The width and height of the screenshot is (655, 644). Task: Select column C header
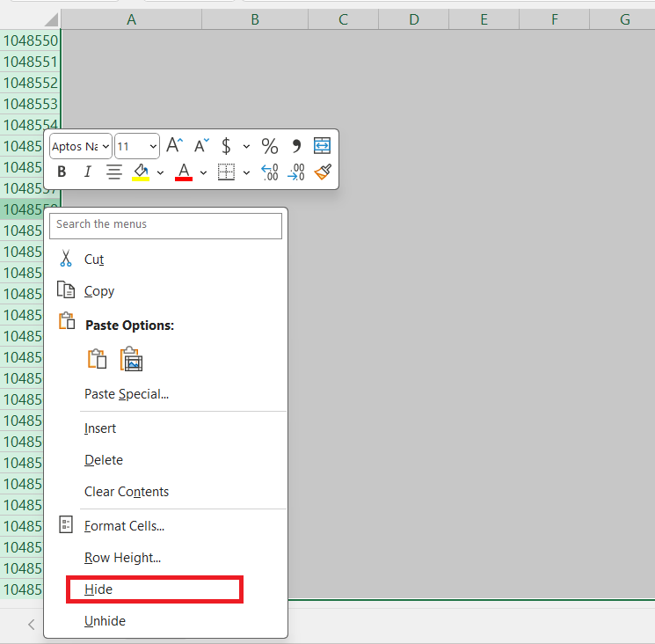(344, 19)
